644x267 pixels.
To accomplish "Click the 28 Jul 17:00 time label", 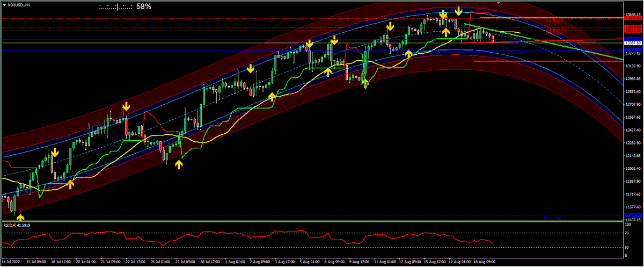I will [209, 261].
